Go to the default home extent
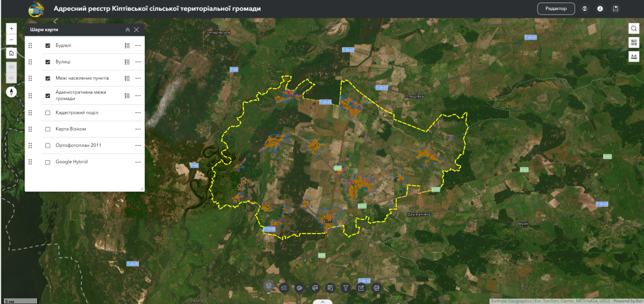The width and height of the screenshot is (644, 304). (x=11, y=53)
